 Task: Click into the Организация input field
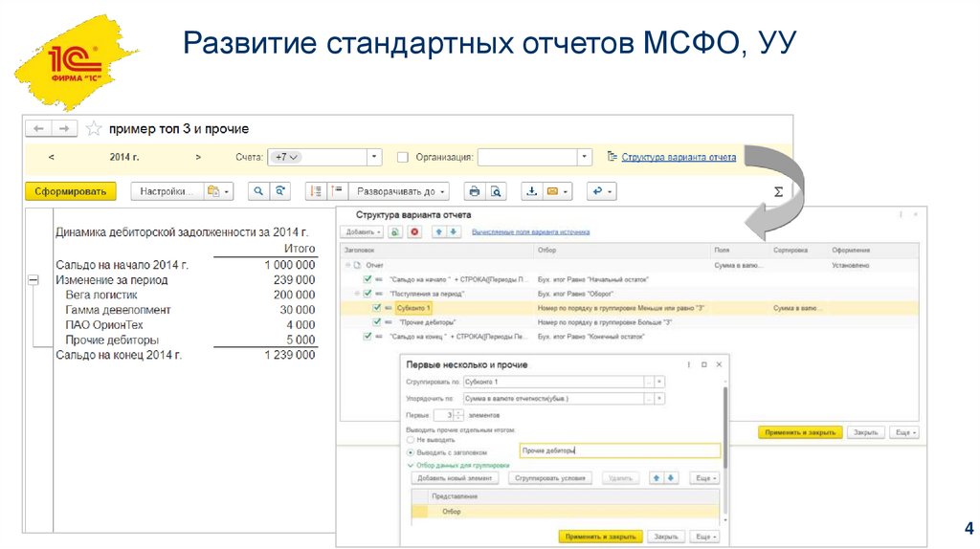(x=527, y=158)
